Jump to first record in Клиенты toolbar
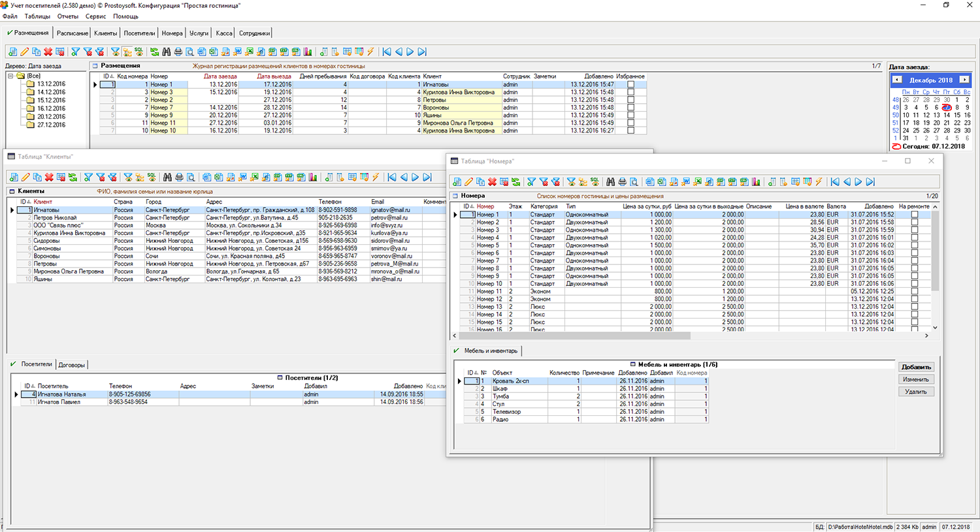 point(391,178)
